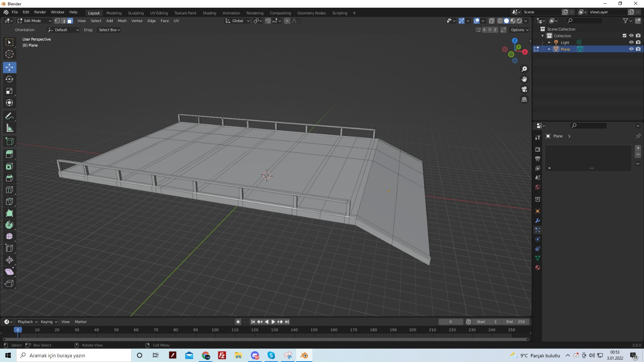
Task: Choose the Move tool
Action: tap(9, 67)
